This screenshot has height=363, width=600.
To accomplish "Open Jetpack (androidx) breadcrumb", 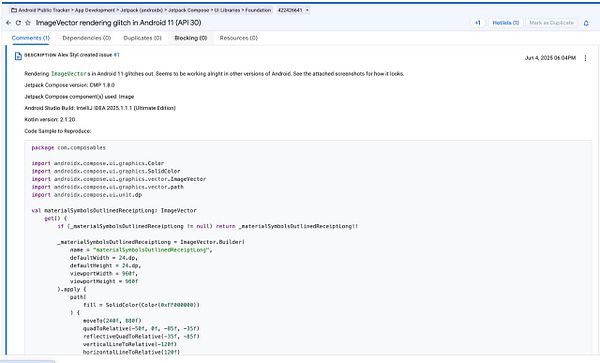I will pos(142,10).
